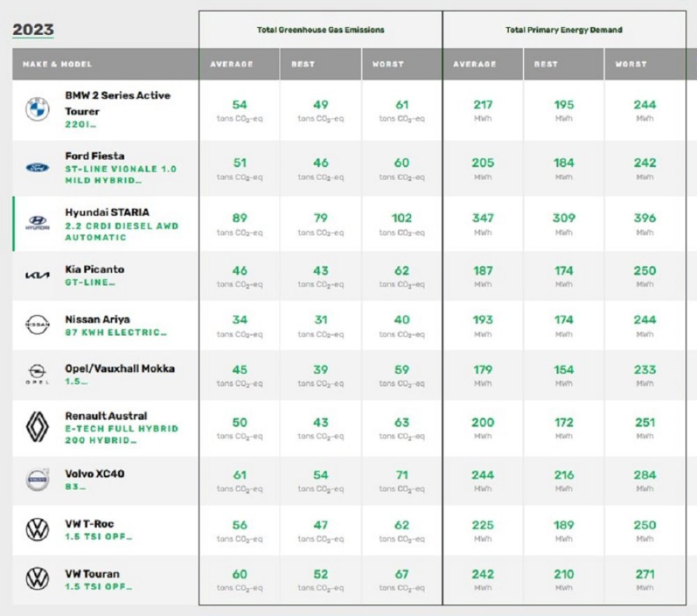Open the Hyundai STARIA model name

(x=107, y=212)
